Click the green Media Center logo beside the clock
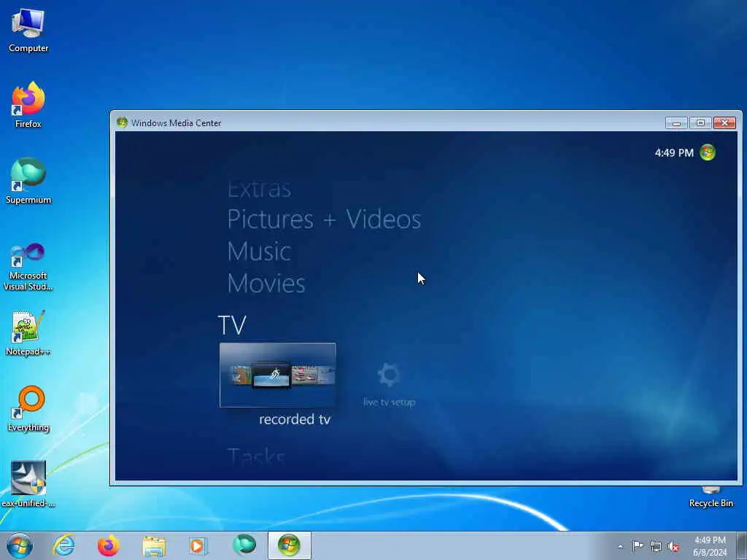This screenshot has height=560, width=747. click(708, 152)
